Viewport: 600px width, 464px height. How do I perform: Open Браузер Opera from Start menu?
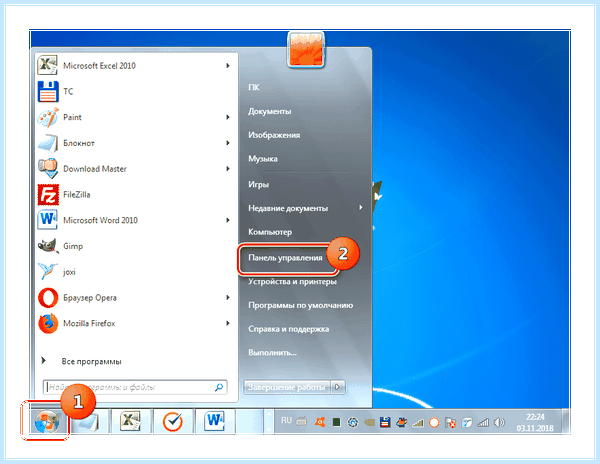tap(136, 298)
